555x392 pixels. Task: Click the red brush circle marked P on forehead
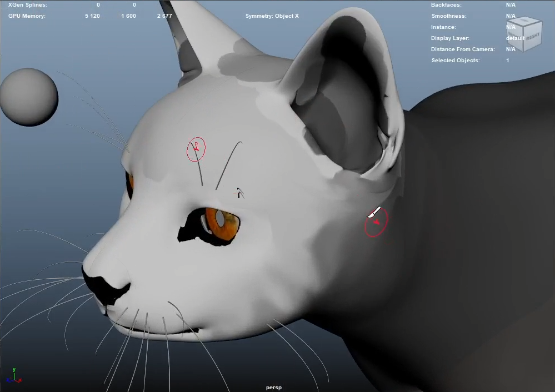(x=196, y=149)
